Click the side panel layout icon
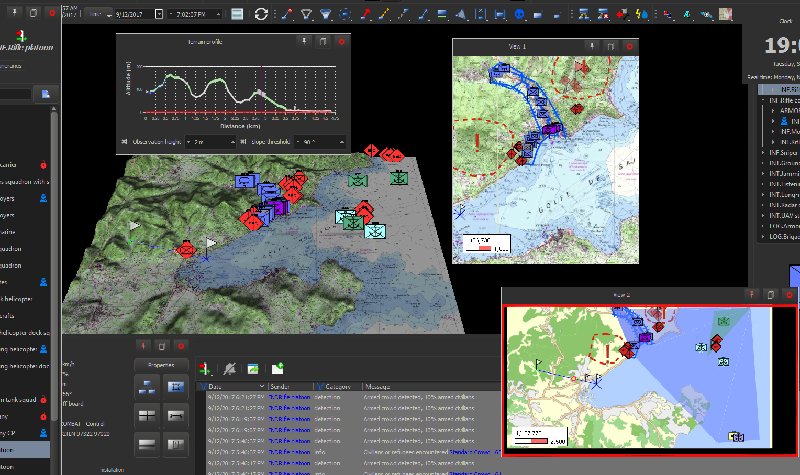The height and width of the screenshot is (475, 800). tap(176, 444)
